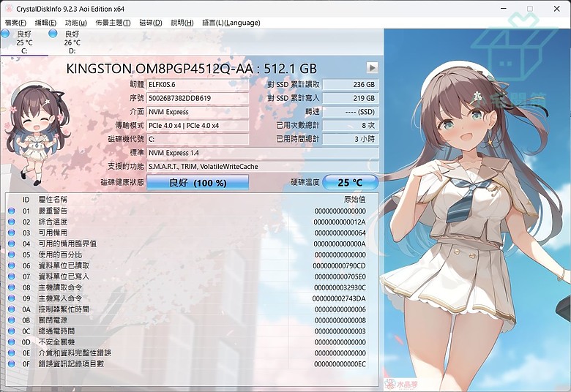Click the status icon for 07 資料單位已寫入
Viewport: 571px width, 392px height.
tap(11, 276)
